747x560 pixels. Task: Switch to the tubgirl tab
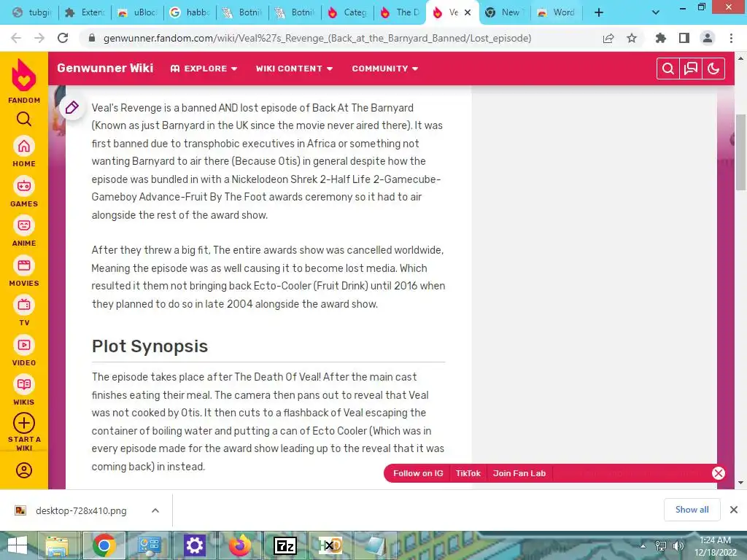click(x=32, y=12)
